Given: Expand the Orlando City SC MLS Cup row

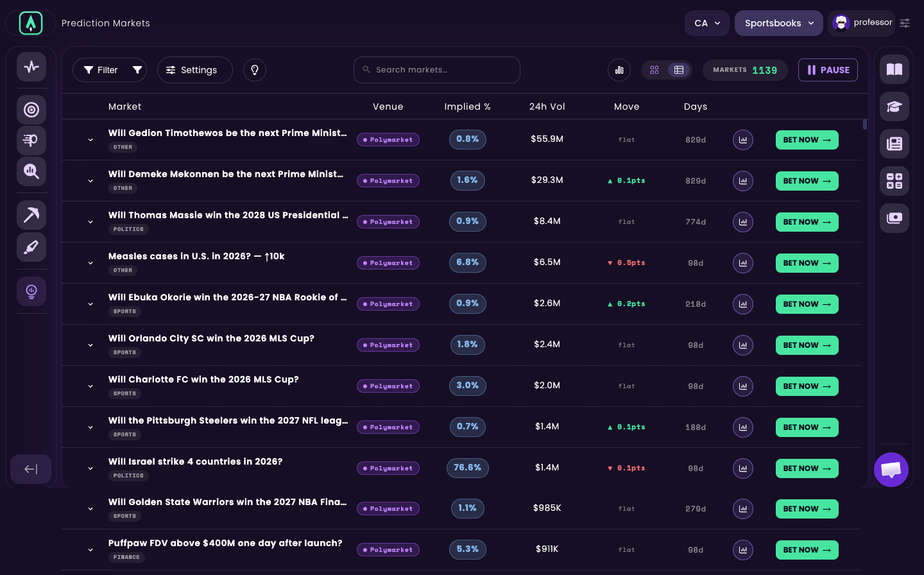Looking at the screenshot, I should [x=90, y=345].
